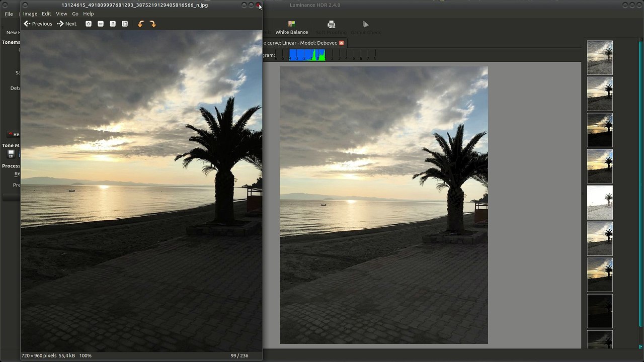Rotate image counterclockwise
The height and width of the screenshot is (362, 644).
141,24
